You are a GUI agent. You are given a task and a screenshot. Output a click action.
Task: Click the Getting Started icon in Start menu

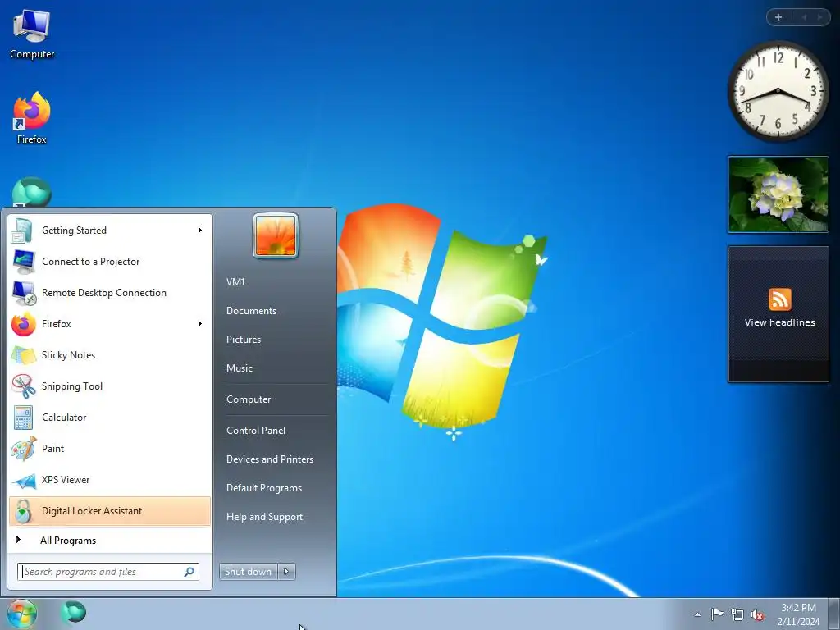(23, 231)
